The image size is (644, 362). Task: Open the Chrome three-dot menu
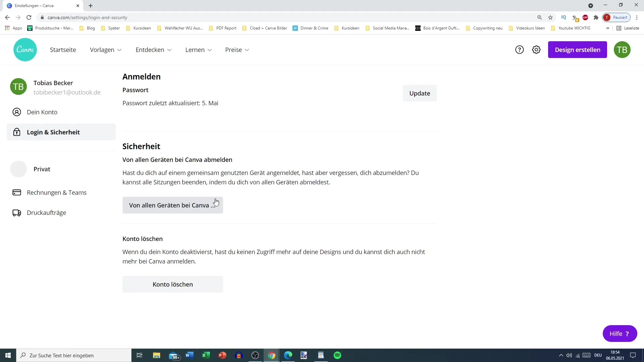point(637,17)
